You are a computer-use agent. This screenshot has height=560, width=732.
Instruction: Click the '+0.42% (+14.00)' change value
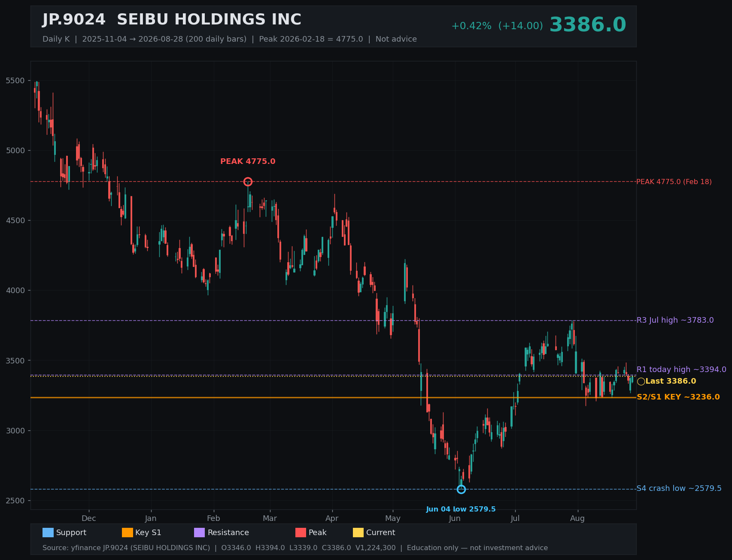(x=497, y=26)
